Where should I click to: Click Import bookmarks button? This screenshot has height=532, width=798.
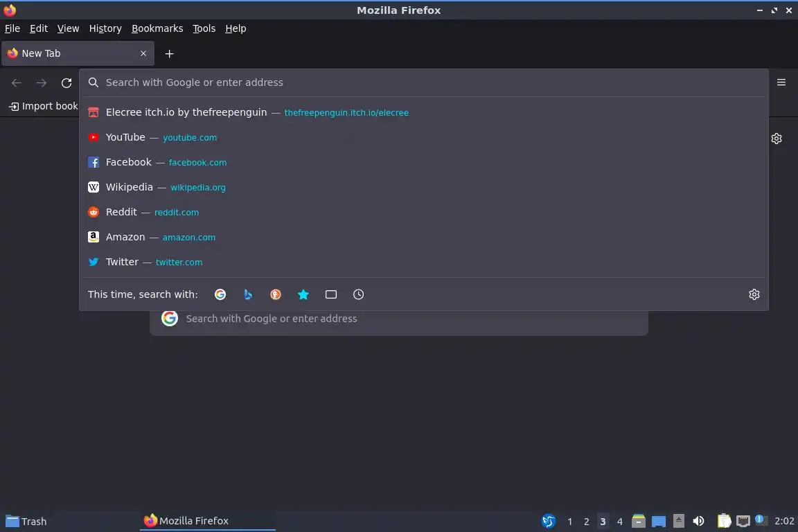click(44, 106)
